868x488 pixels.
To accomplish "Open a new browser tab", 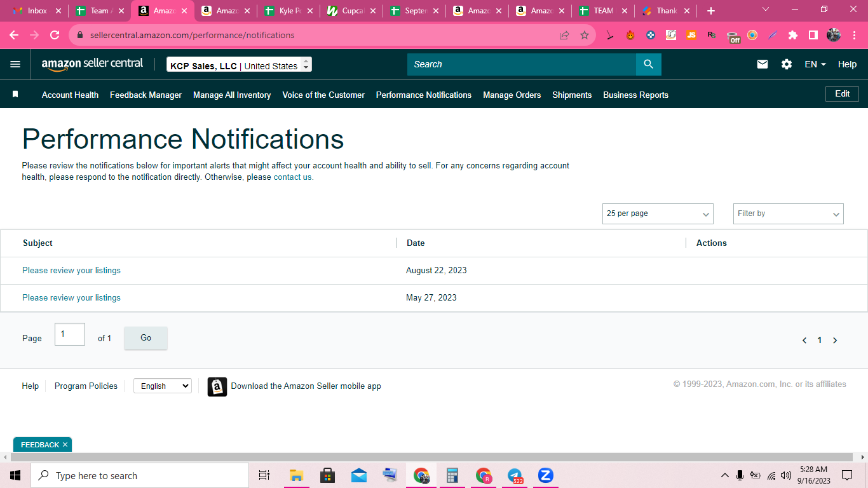I will pyautogui.click(x=711, y=11).
